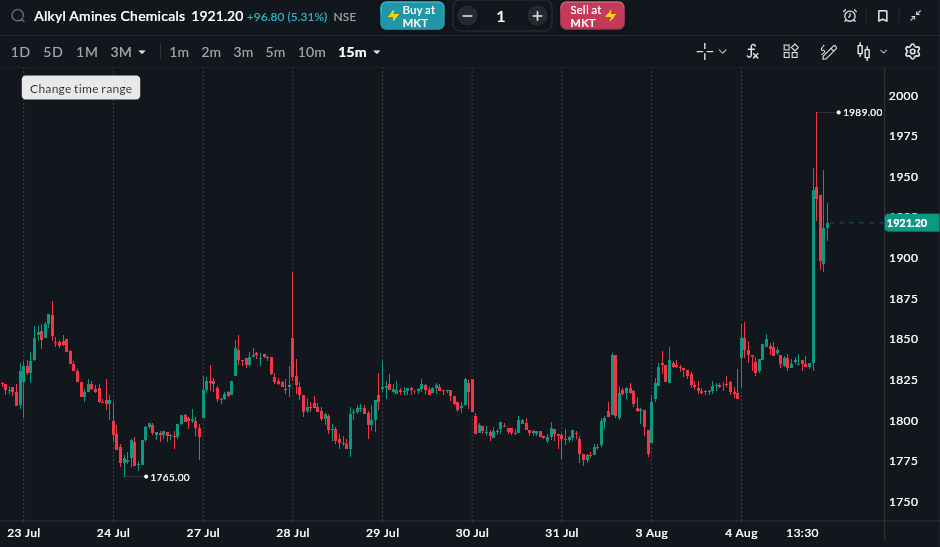Select the crosshair cursor tool

click(x=704, y=52)
